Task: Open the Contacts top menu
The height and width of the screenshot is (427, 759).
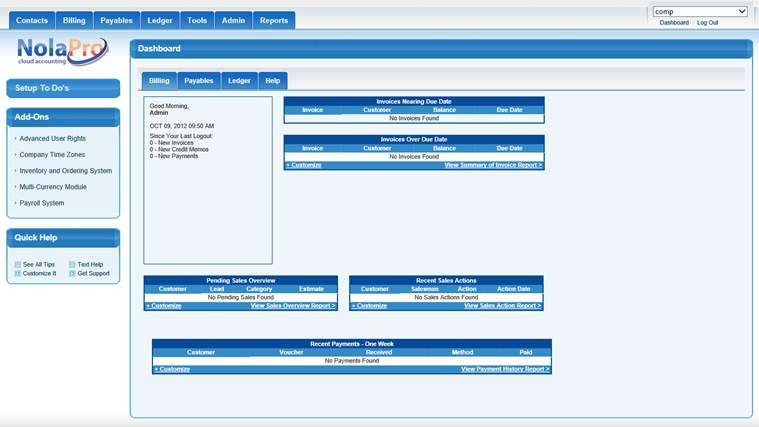Action: click(32, 20)
